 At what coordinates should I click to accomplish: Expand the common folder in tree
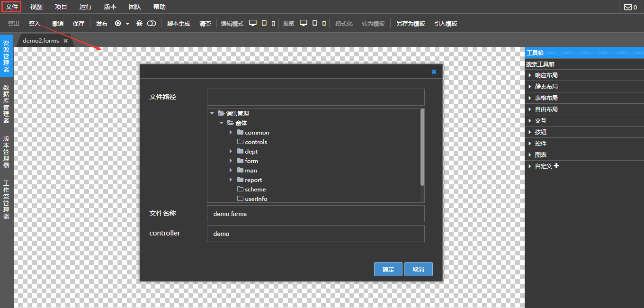tap(231, 132)
